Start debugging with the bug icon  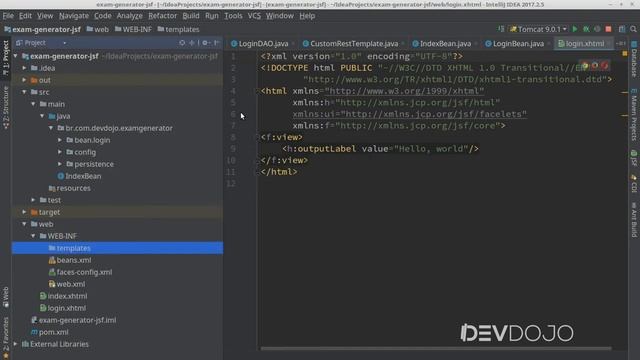tap(586, 29)
